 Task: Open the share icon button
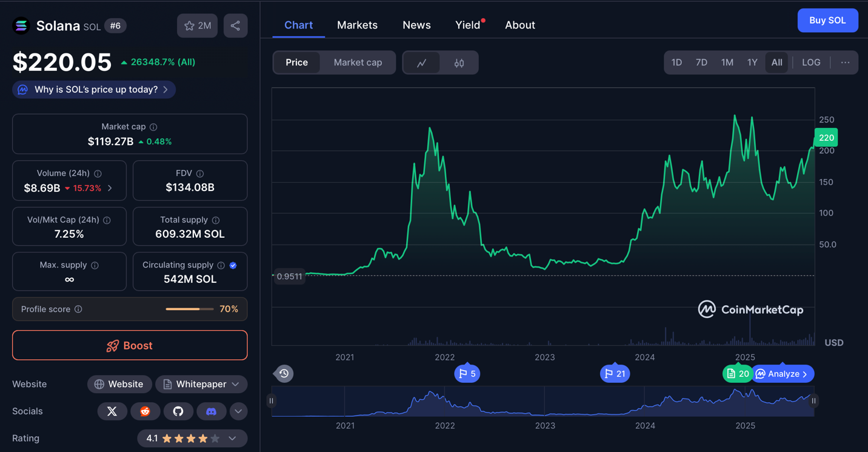[x=235, y=25]
